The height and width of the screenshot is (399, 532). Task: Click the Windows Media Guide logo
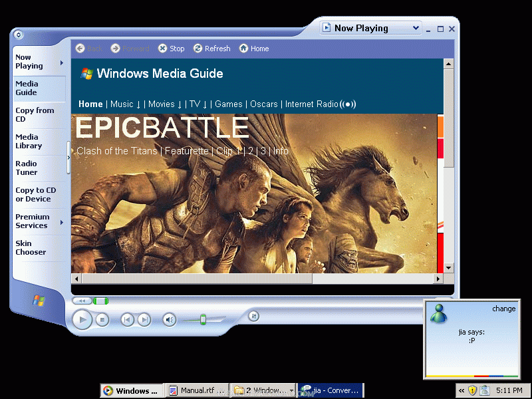(87, 73)
